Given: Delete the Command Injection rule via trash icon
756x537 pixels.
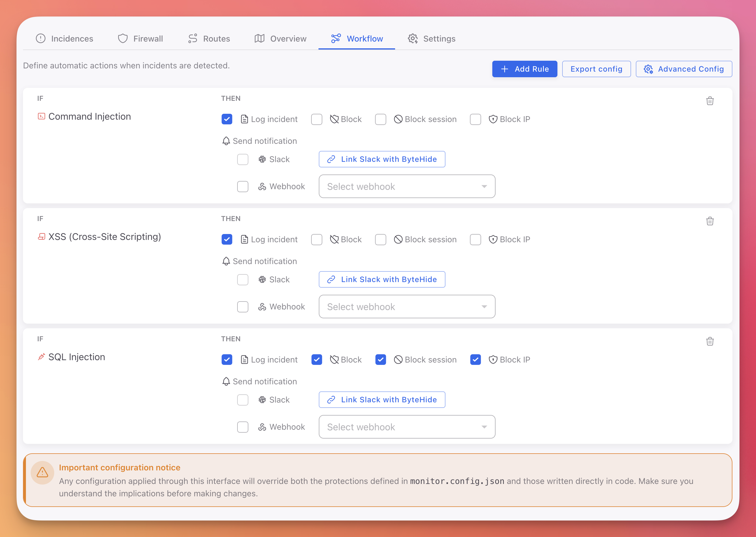Looking at the screenshot, I should coord(710,101).
